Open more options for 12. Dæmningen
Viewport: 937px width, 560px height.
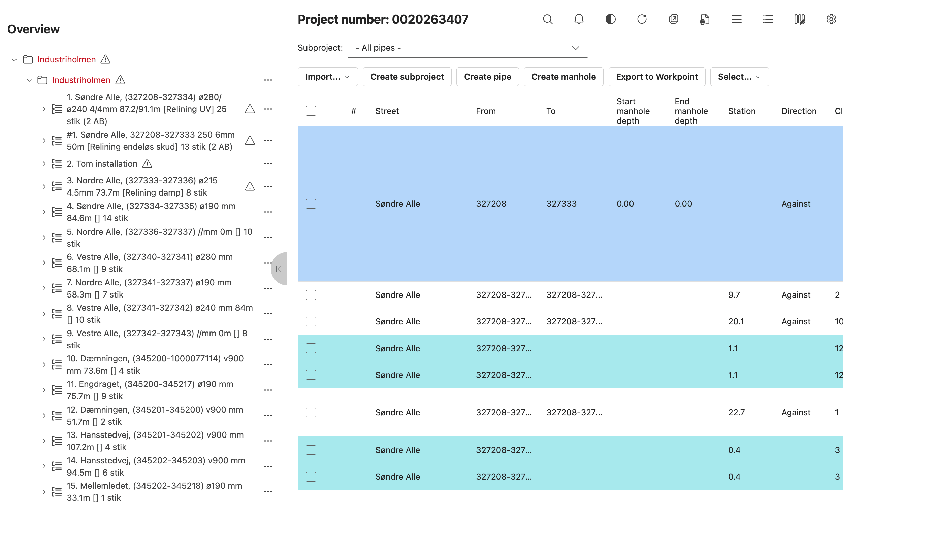point(268,416)
